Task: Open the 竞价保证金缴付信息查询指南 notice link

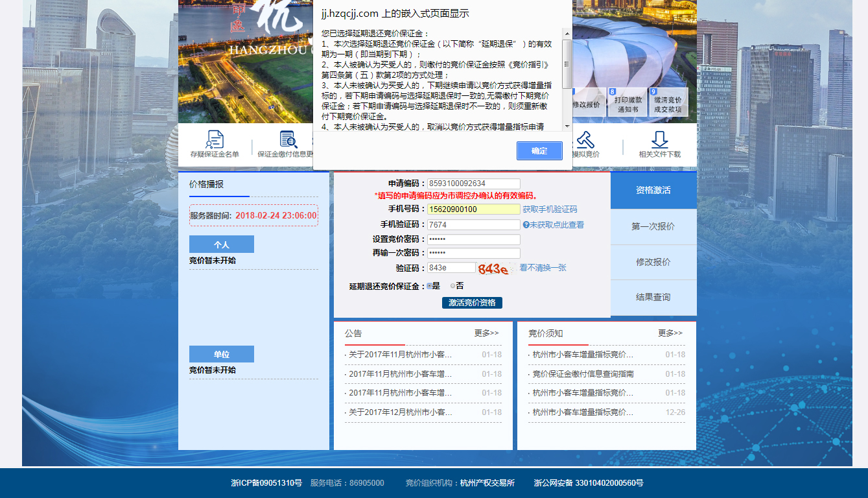Action: click(x=583, y=374)
